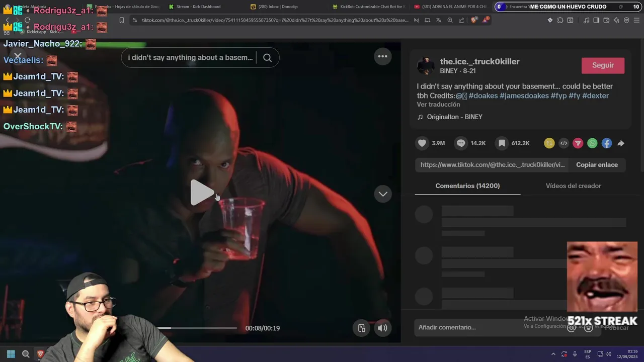Open the #dexter hashtag

tap(595, 96)
